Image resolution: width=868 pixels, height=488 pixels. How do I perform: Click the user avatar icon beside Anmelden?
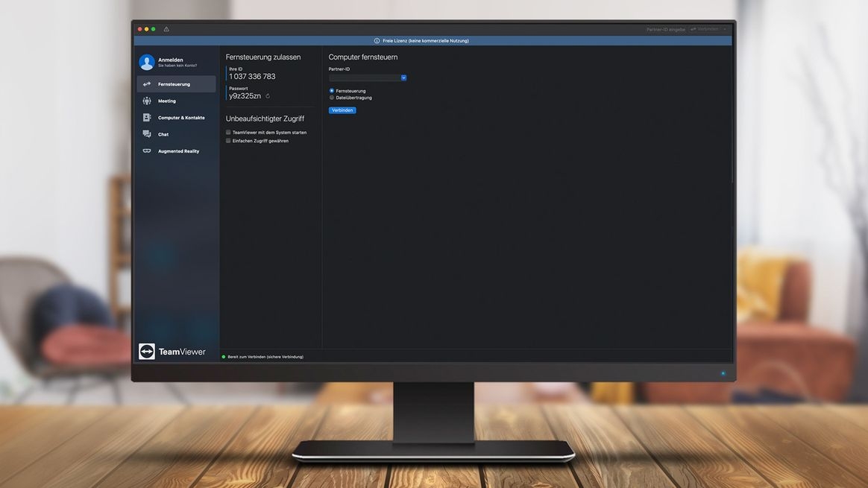(146, 63)
